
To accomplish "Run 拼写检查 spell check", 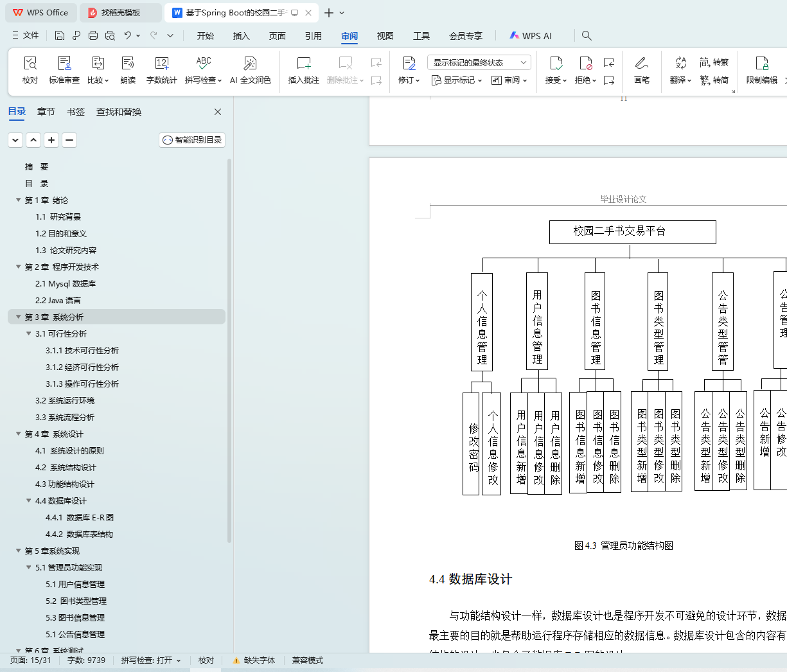I will tap(203, 70).
